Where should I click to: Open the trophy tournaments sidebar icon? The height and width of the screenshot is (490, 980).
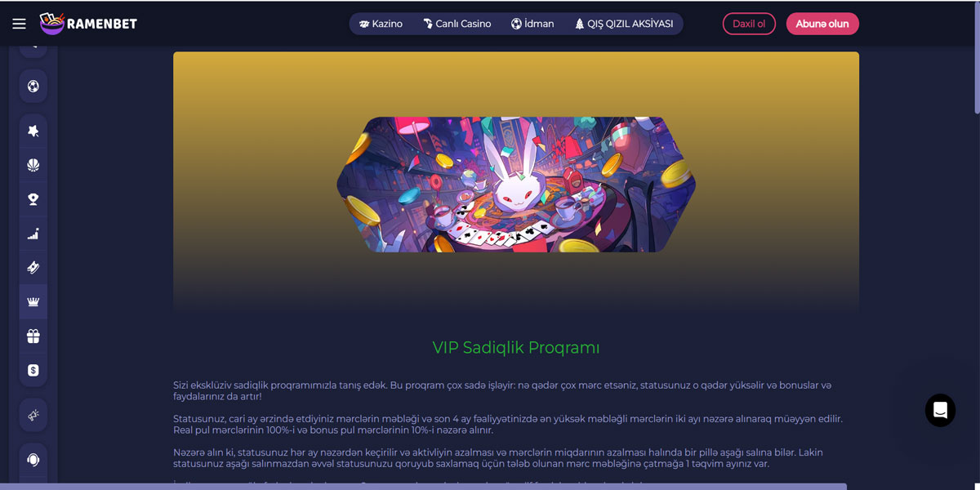point(33,199)
